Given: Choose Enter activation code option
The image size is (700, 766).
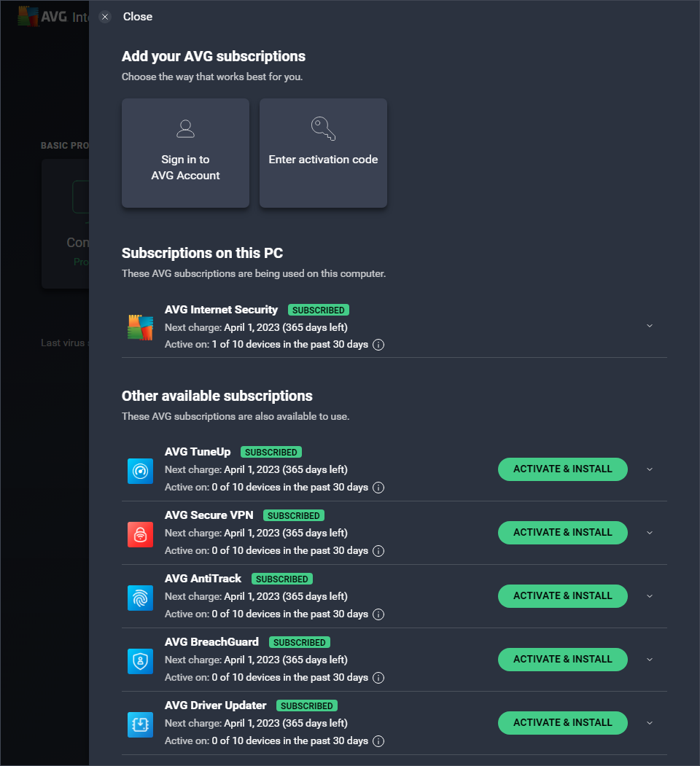Looking at the screenshot, I should tap(323, 153).
